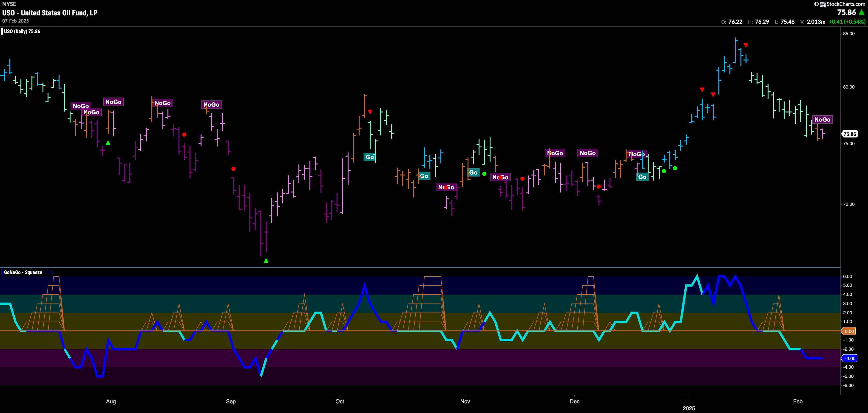Click the NYSE exchange label
Screen dimensions: 868x413
click(x=9, y=4)
